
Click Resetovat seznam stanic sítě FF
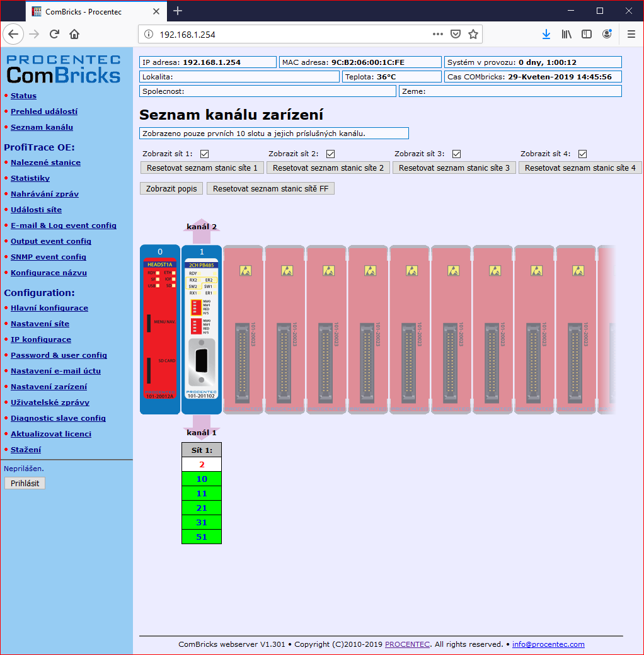coord(271,189)
